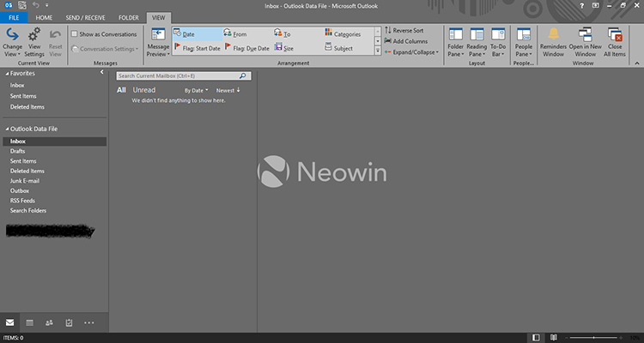The height and width of the screenshot is (343, 644).
Task: Arrange messages by Size
Action: pos(284,48)
